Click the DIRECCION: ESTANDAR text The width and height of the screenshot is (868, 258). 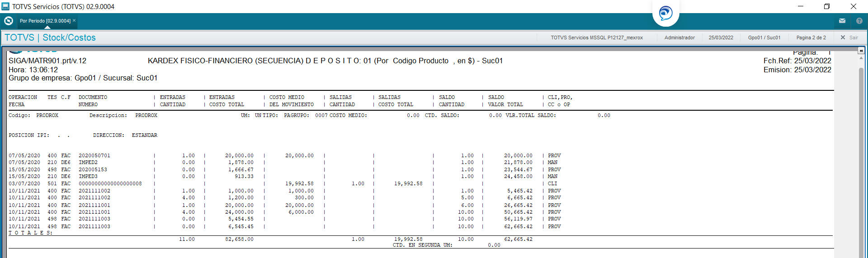(125, 135)
